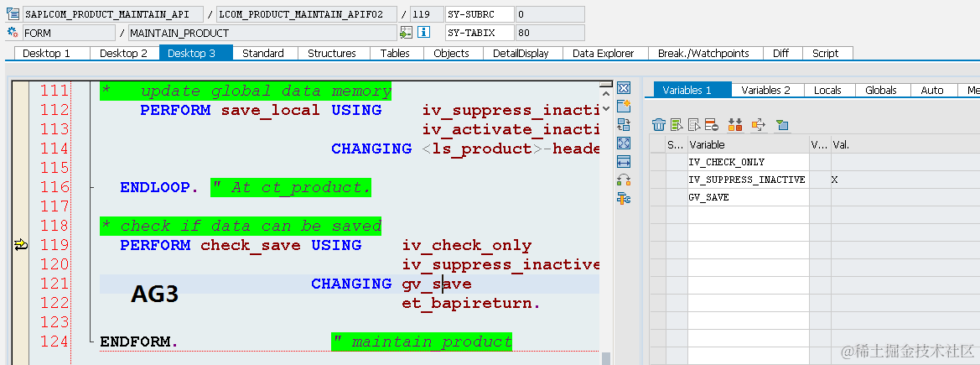The width and height of the screenshot is (980, 365).
Task: Click the SY-TABIX value 80
Action: pyautogui.click(x=550, y=33)
